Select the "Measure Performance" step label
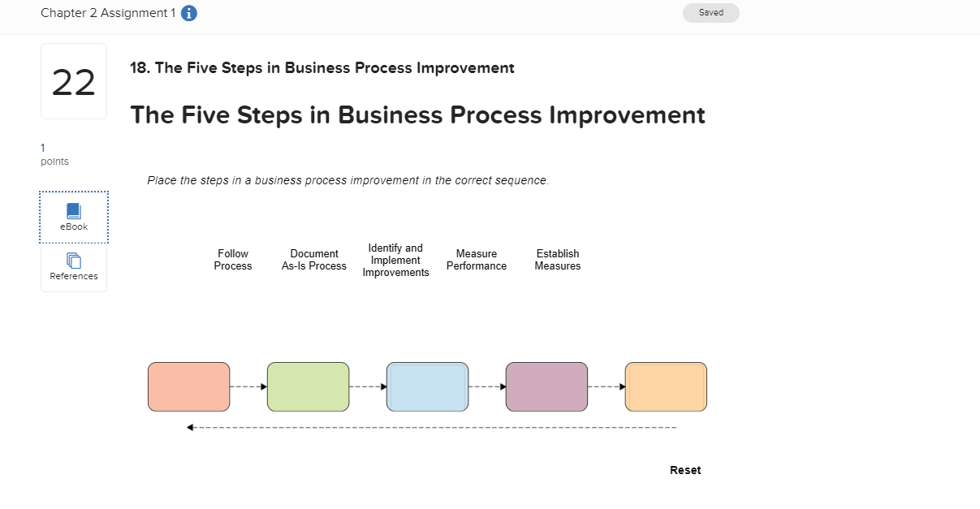This screenshot has width=980, height=509. [476, 259]
